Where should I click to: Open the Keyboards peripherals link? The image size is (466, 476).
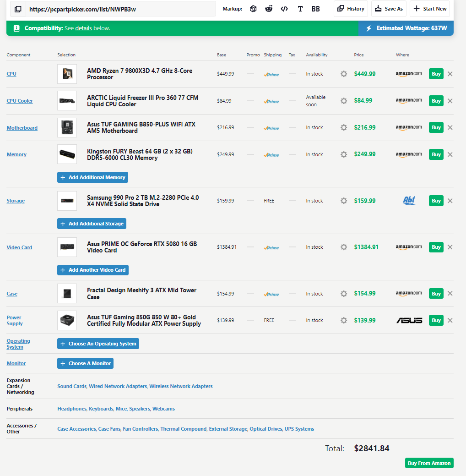point(101,409)
